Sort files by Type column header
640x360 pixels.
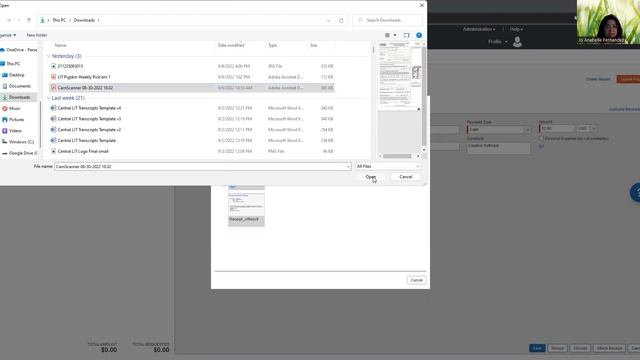pyautogui.click(x=273, y=45)
